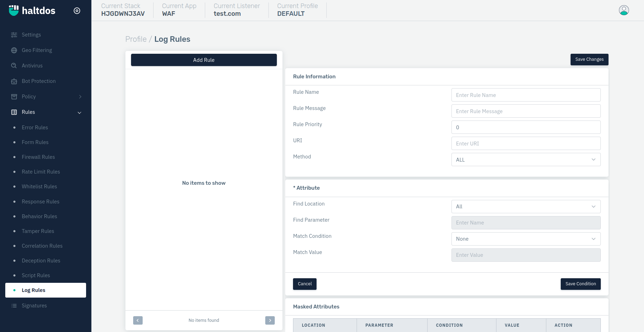This screenshot has width=644, height=332.
Task: Focus the Enter URI input field
Action: (x=526, y=143)
